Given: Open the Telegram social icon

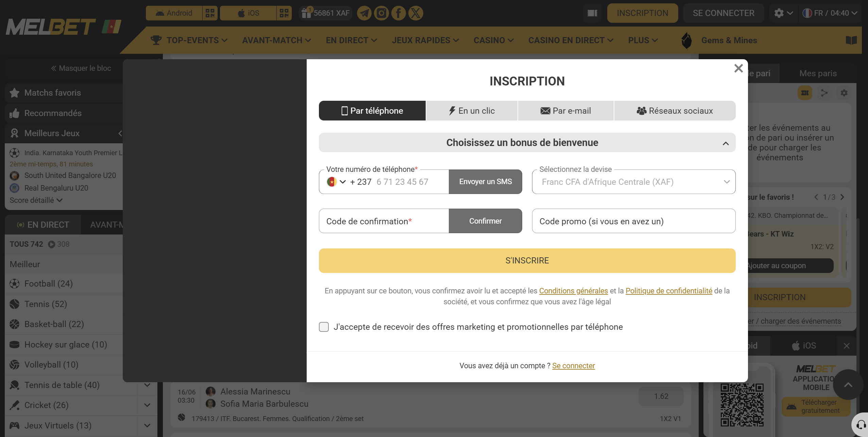Looking at the screenshot, I should pos(364,13).
